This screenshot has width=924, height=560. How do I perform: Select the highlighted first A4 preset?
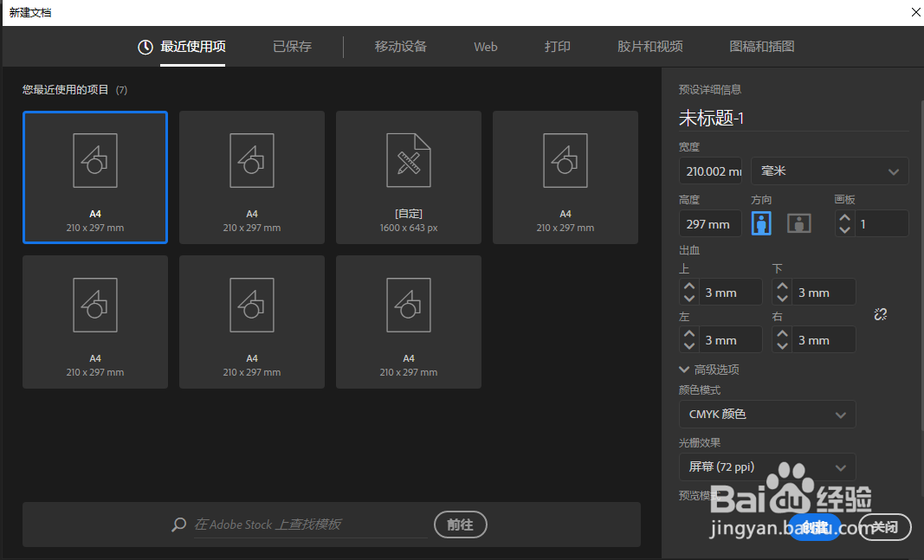[x=95, y=177]
